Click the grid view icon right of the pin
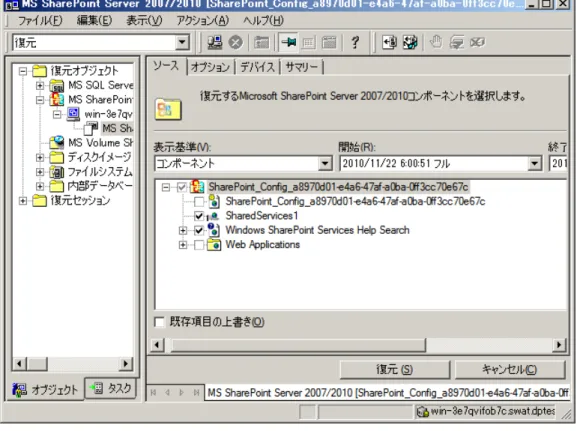The image size is (577, 431). pyautogui.click(x=308, y=43)
